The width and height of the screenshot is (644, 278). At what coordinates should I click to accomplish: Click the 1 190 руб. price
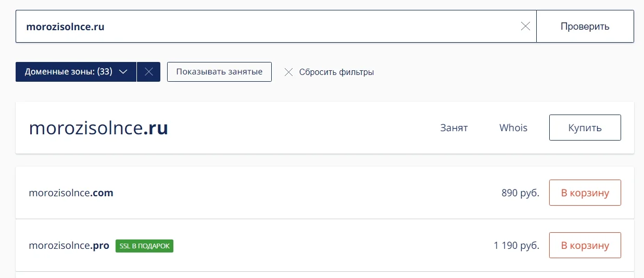click(516, 246)
